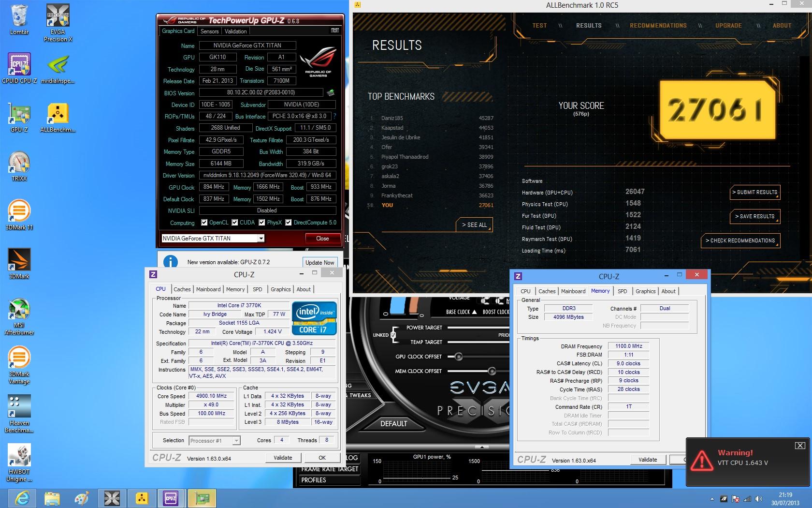Switch to the Validation tab in GPU-Z
812x508 pixels.
click(236, 31)
